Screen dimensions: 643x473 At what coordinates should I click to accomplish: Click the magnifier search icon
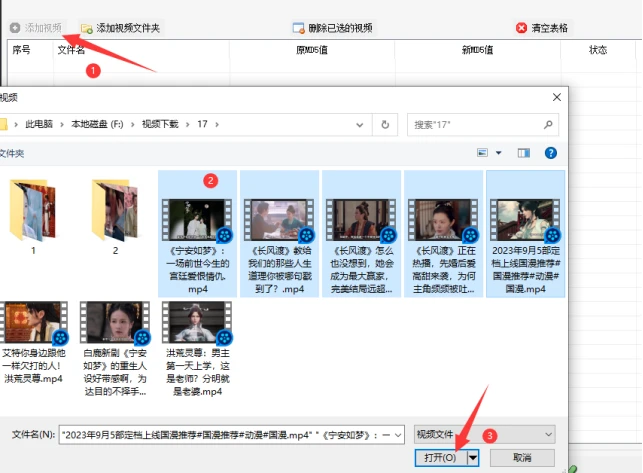point(548,125)
